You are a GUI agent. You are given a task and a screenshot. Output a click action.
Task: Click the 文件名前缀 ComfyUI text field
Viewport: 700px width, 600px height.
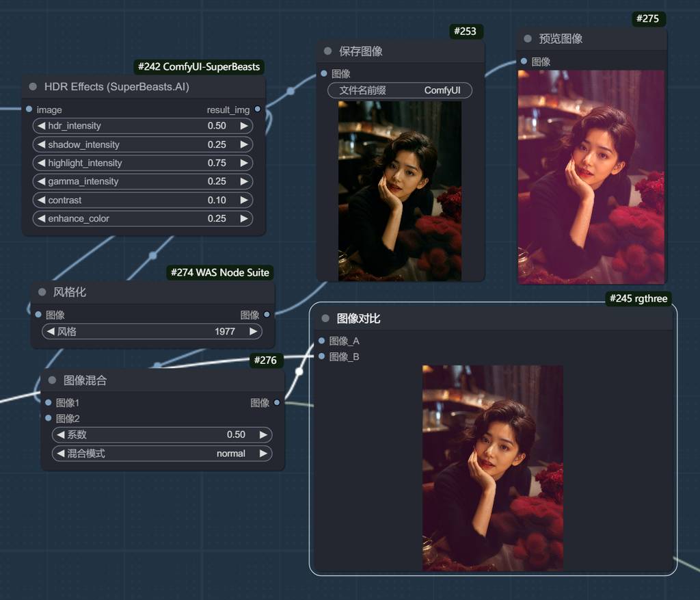pos(400,90)
